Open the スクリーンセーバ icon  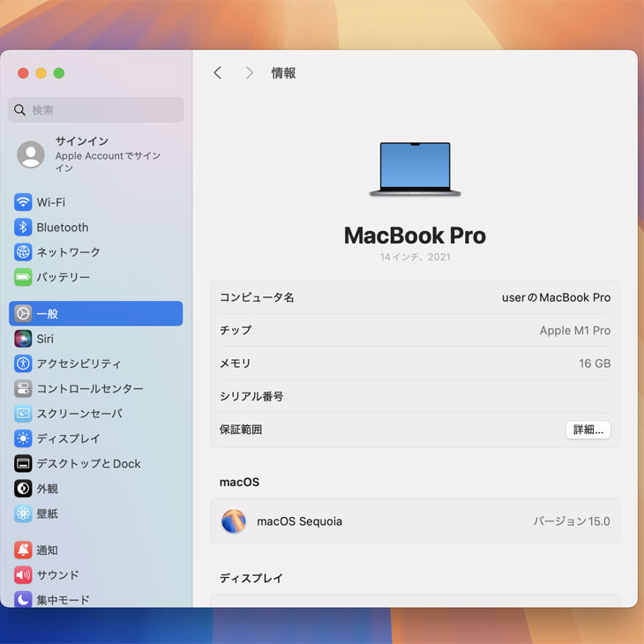(23, 414)
